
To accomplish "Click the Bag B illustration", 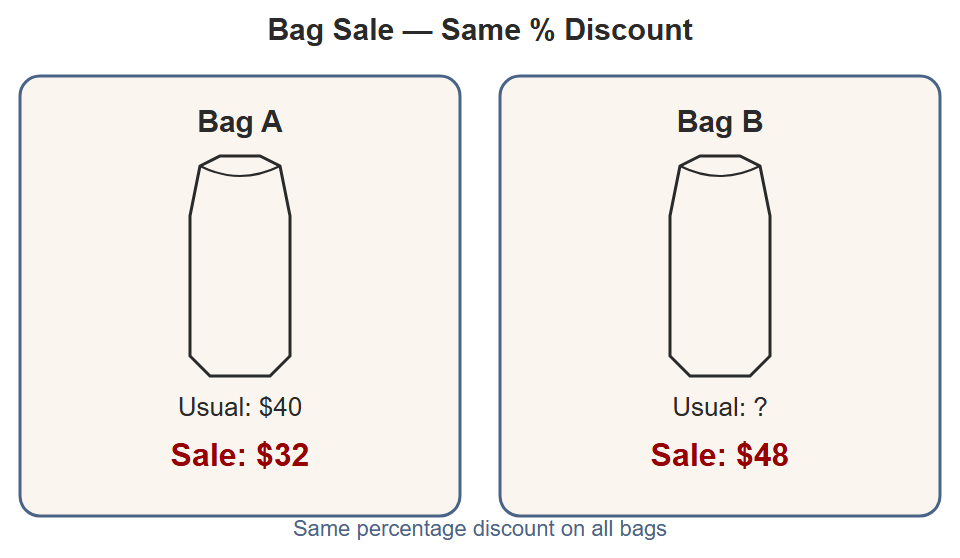I will coord(720,265).
